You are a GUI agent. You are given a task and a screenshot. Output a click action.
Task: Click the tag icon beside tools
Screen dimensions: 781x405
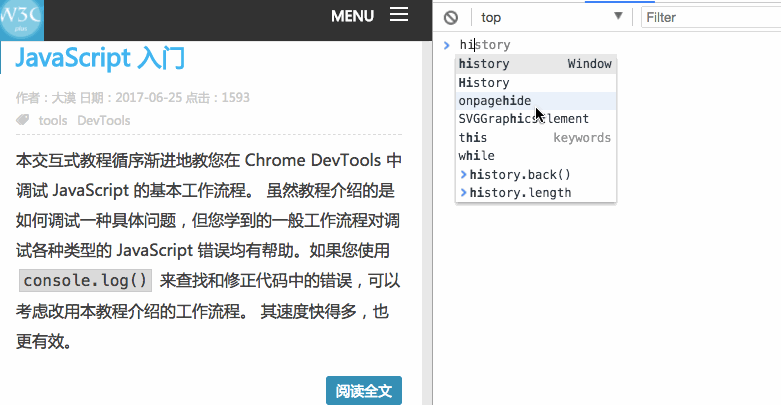pyautogui.click(x=22, y=120)
